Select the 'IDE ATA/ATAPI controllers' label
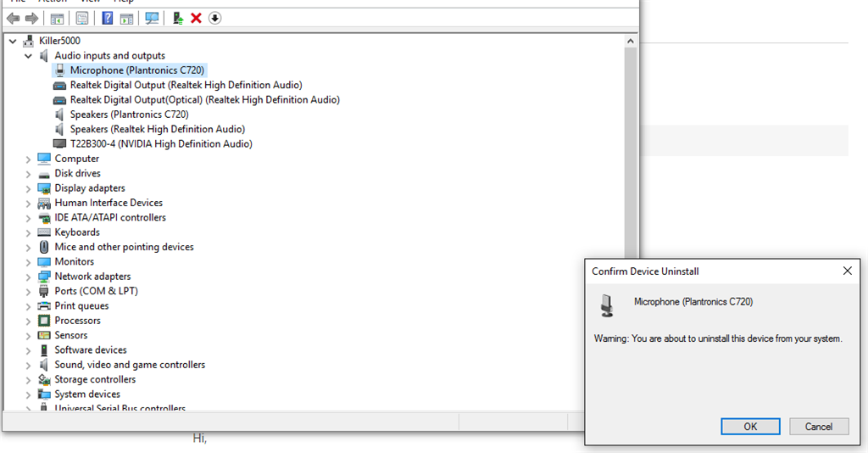 (x=110, y=218)
